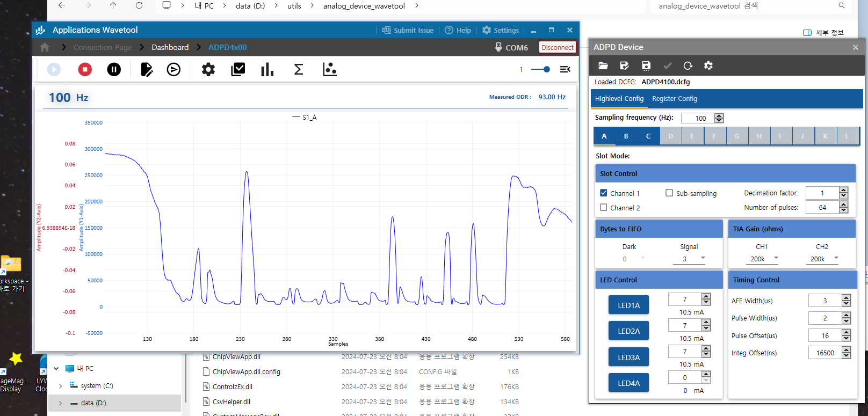Click the red Stop button in Wavetool toolbar
This screenshot has width=868, height=416.
pos(85,69)
